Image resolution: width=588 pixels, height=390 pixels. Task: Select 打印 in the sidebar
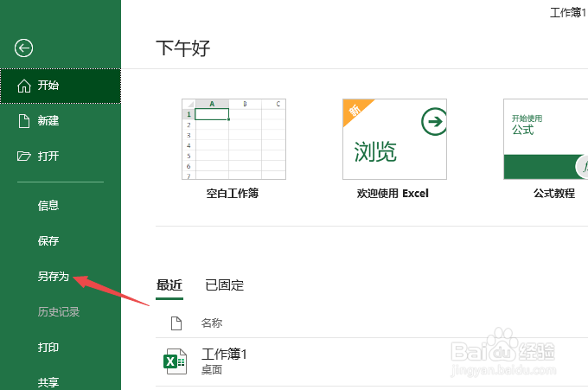[48, 348]
